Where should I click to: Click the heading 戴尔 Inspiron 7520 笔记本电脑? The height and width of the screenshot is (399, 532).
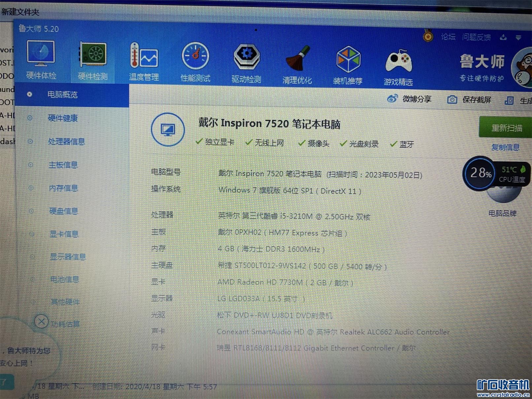[269, 123]
